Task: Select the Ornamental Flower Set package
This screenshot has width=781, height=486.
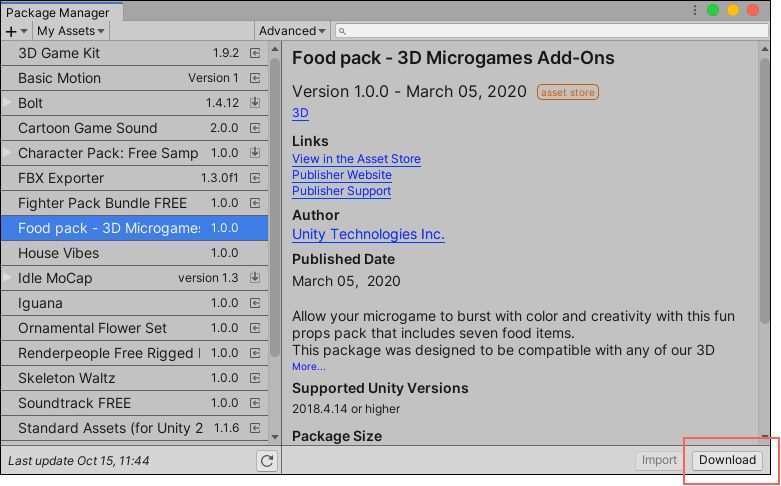Action: tap(134, 328)
